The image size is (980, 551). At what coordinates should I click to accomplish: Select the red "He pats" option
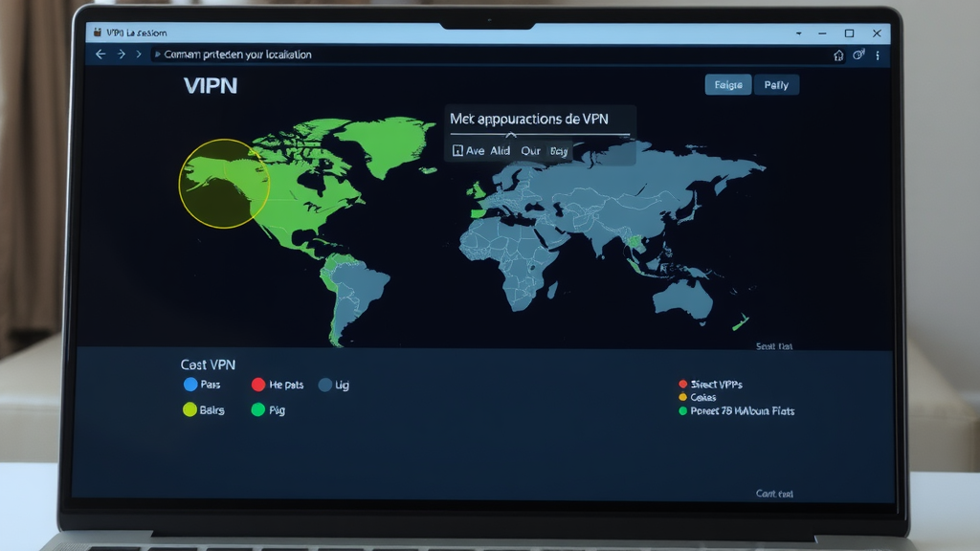258,385
